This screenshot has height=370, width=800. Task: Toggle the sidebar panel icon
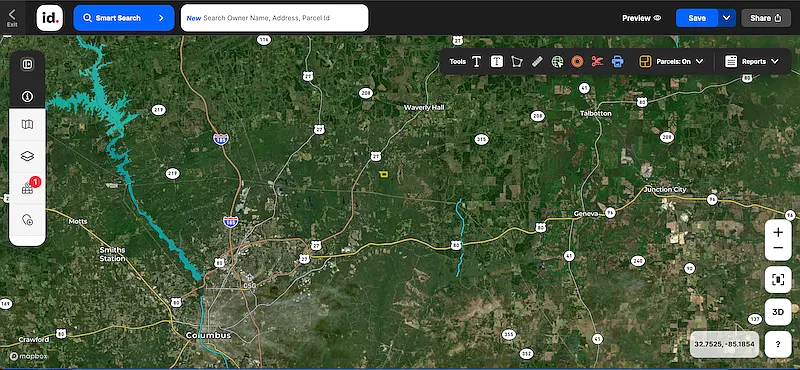pos(28,64)
